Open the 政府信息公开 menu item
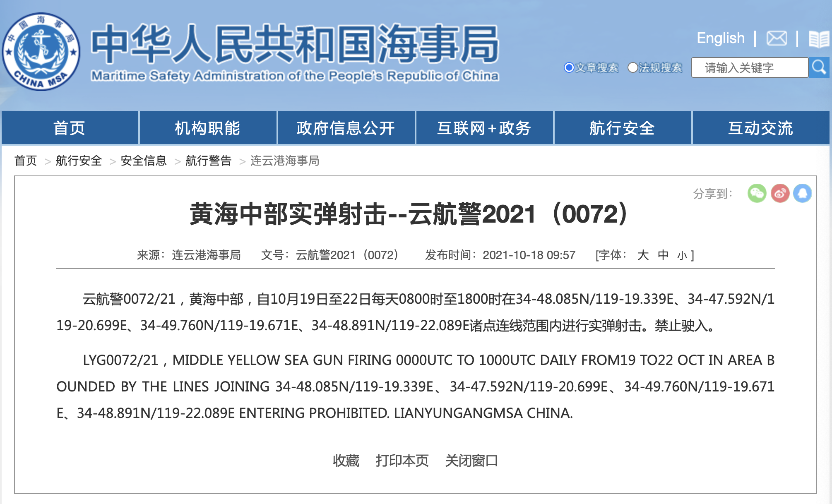 346,128
